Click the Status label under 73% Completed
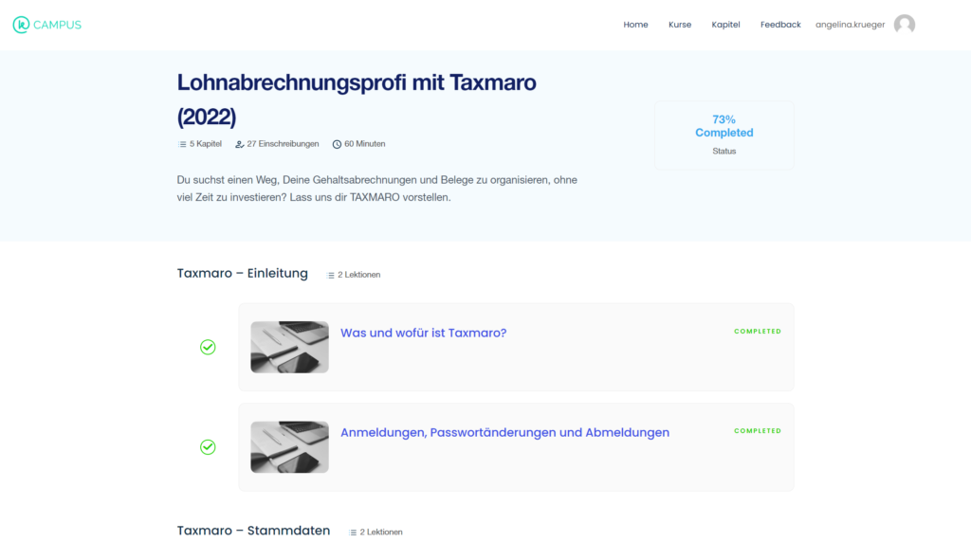The height and width of the screenshot is (560, 971). coord(724,152)
